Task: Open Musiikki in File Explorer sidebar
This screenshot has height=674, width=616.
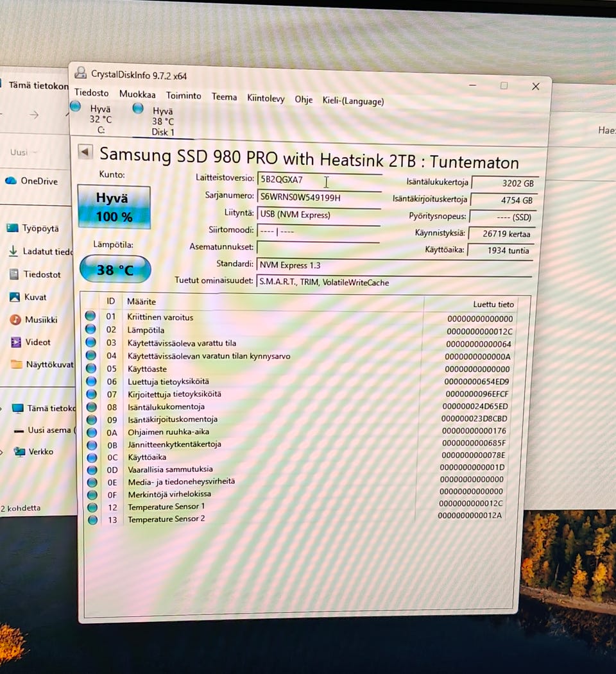Action: pos(33,319)
